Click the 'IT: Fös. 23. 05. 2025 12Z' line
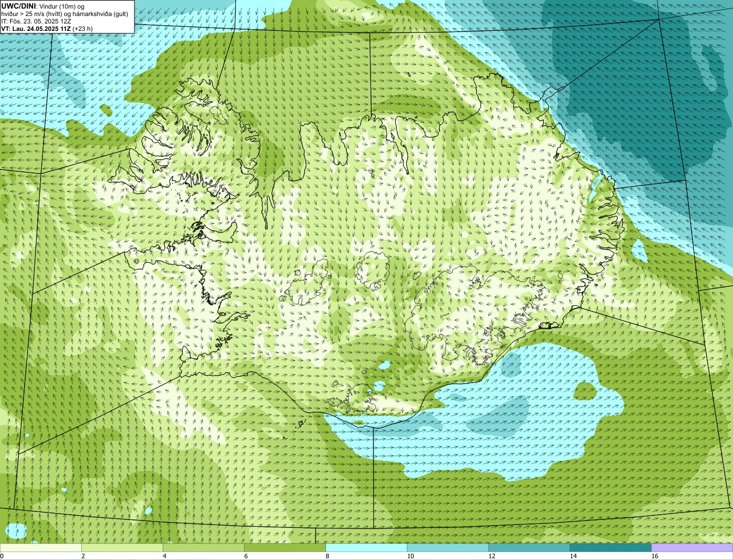 click(x=36, y=21)
